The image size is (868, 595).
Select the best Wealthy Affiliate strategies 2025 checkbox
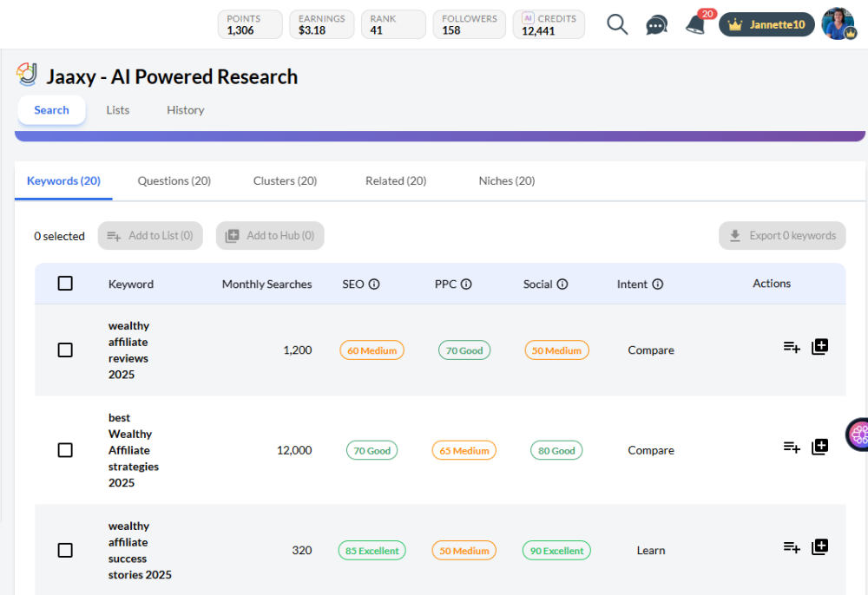click(65, 450)
